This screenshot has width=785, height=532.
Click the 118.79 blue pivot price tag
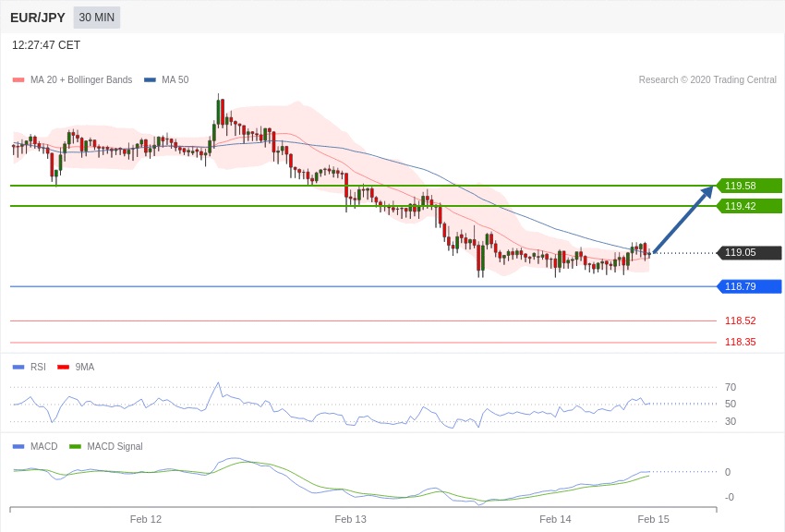click(x=749, y=286)
